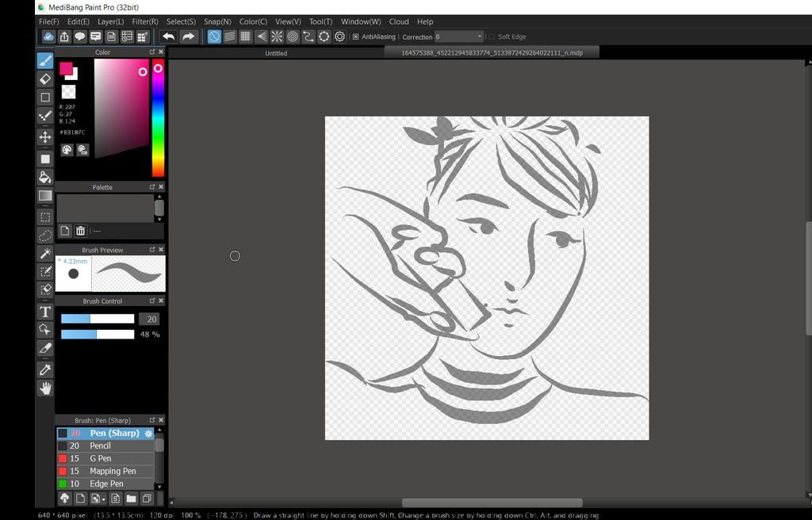Open the View menu

tap(288, 21)
